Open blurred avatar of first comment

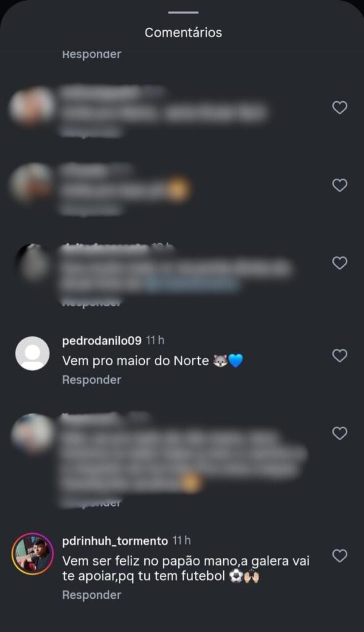click(32, 106)
